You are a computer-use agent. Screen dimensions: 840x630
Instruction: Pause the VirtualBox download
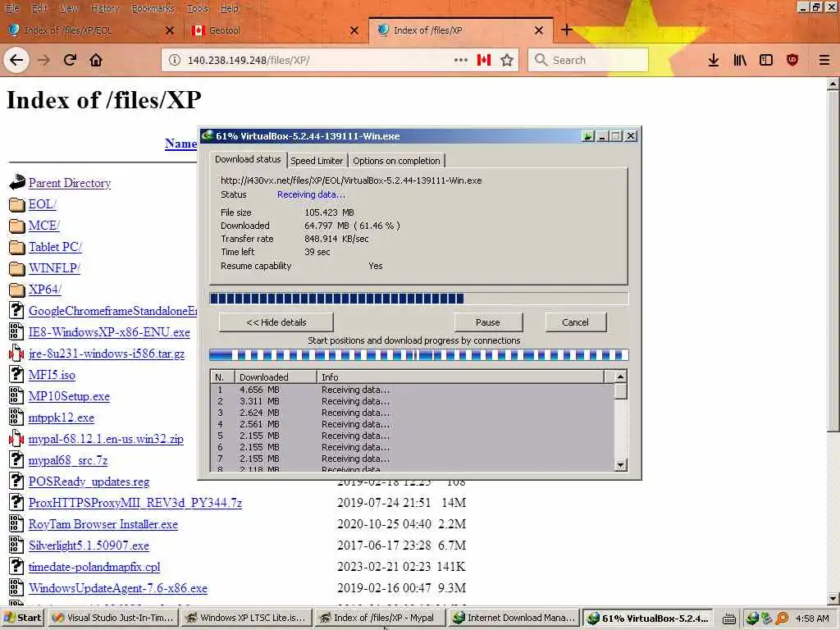point(488,322)
